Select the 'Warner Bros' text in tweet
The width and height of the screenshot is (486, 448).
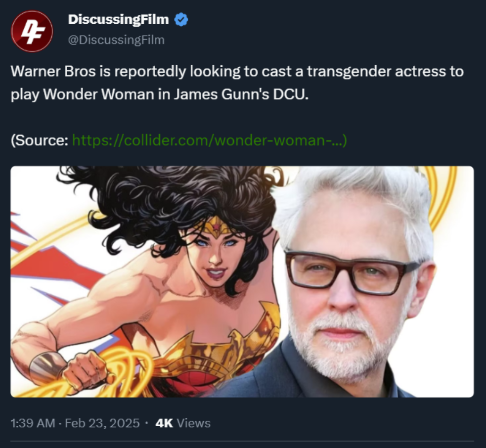(x=53, y=72)
